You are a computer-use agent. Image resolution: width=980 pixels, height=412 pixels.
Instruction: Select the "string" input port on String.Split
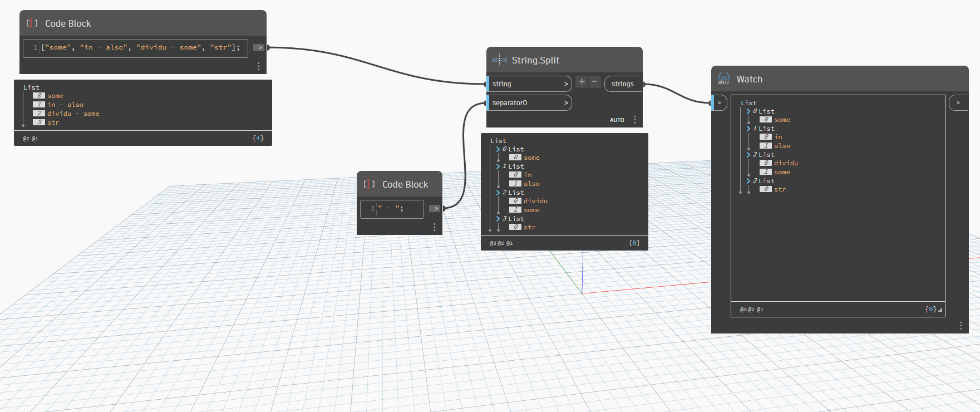click(529, 84)
